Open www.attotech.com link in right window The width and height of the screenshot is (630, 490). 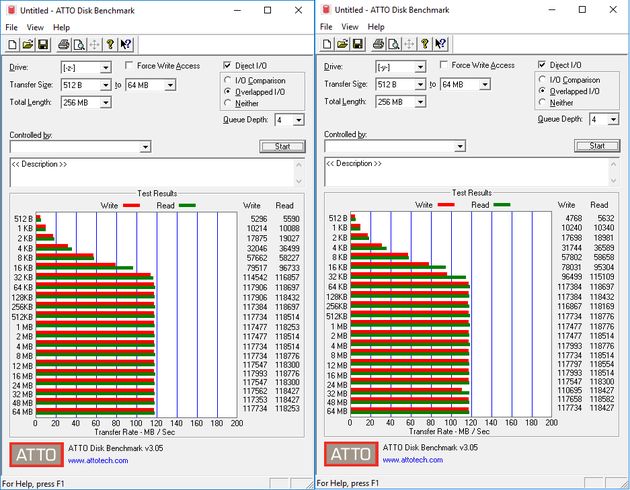point(413,460)
